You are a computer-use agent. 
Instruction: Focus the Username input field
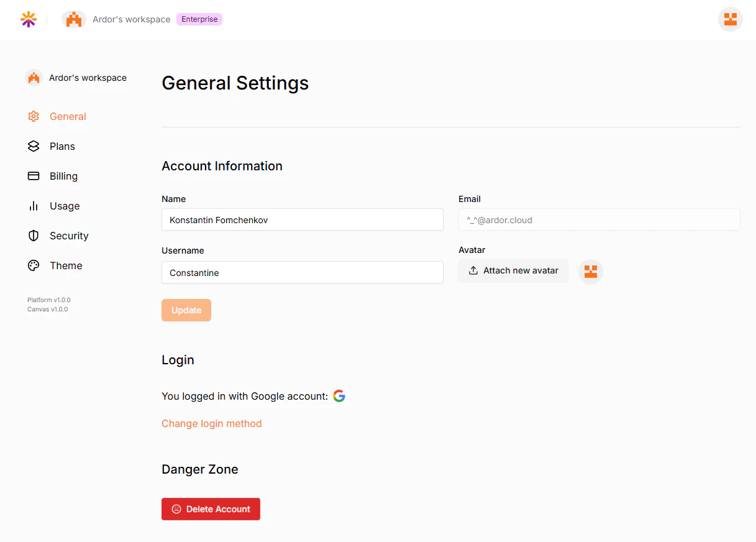pyautogui.click(x=303, y=272)
